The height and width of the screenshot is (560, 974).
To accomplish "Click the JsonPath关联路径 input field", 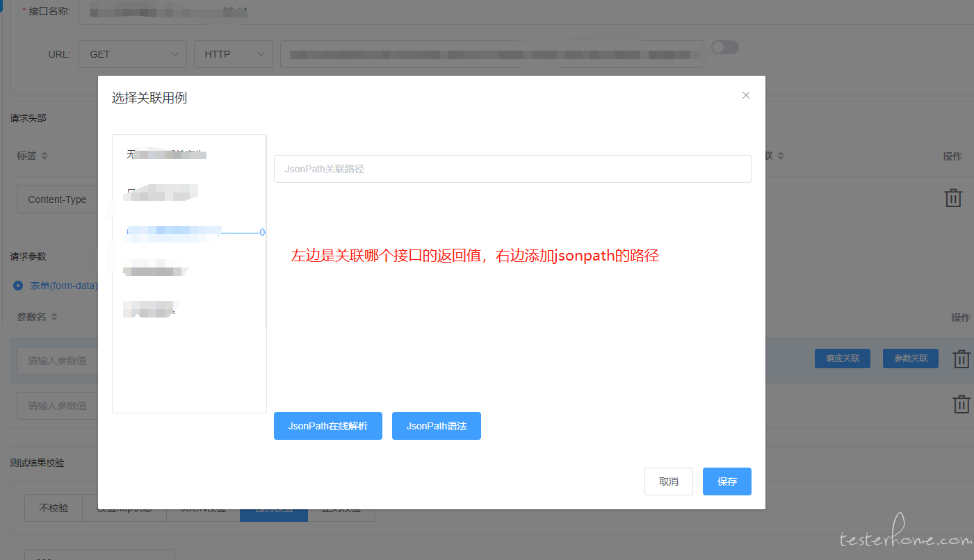I will [x=512, y=169].
